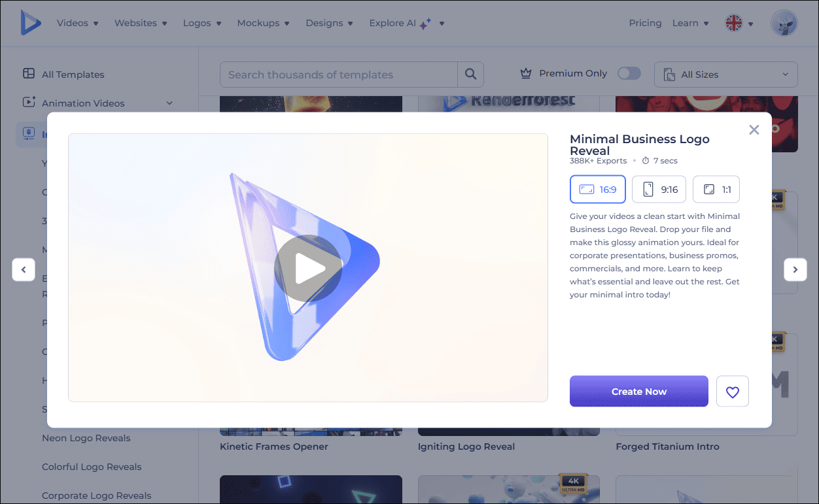Viewport: 819px width, 504px height.
Task: Select Neon Logo Reveals in the sidebar
Action: [86, 437]
